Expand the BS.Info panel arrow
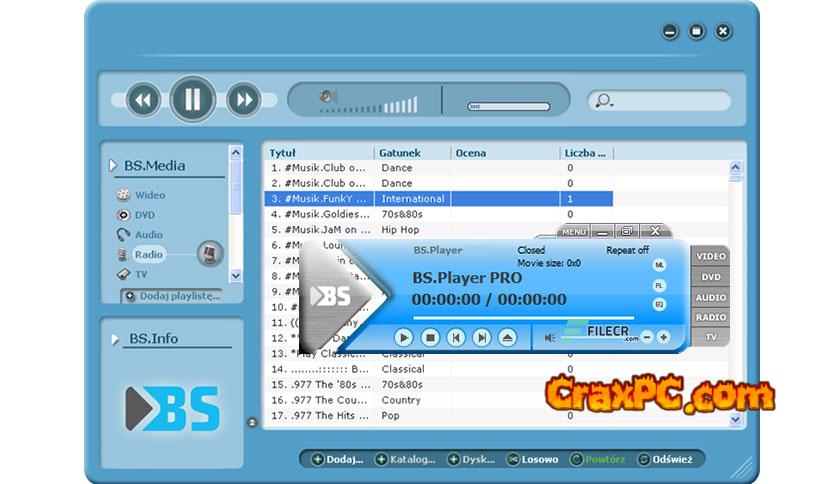This screenshot has width=836, height=484. tap(114, 339)
